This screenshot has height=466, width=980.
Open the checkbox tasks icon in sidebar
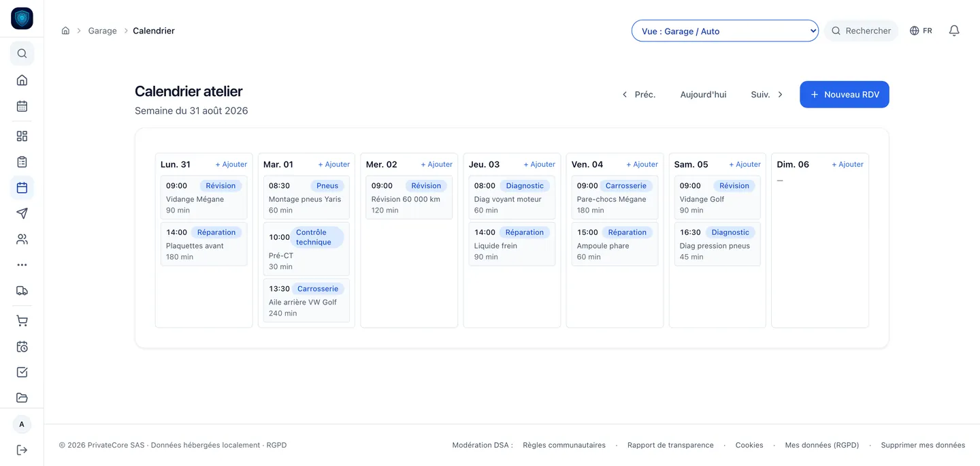point(22,372)
